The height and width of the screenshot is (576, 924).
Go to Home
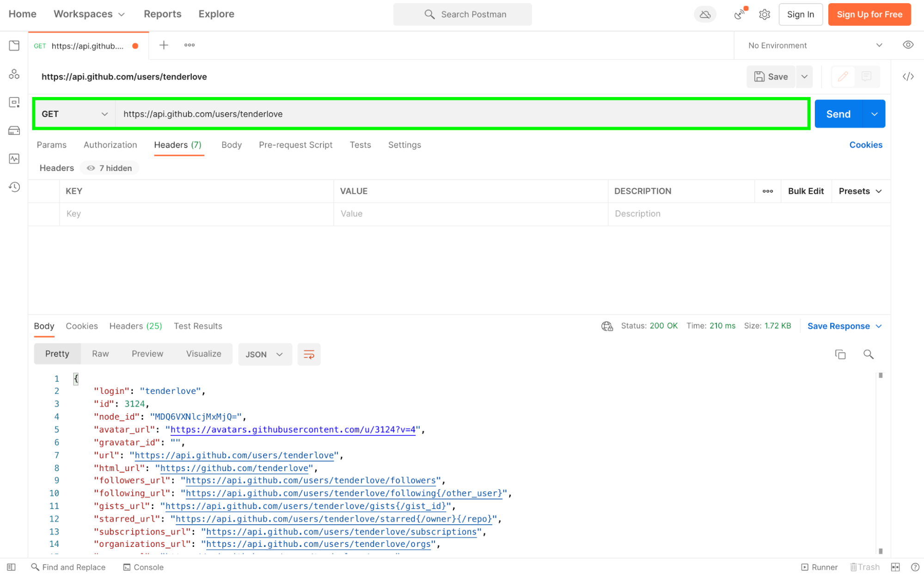pyautogui.click(x=22, y=14)
